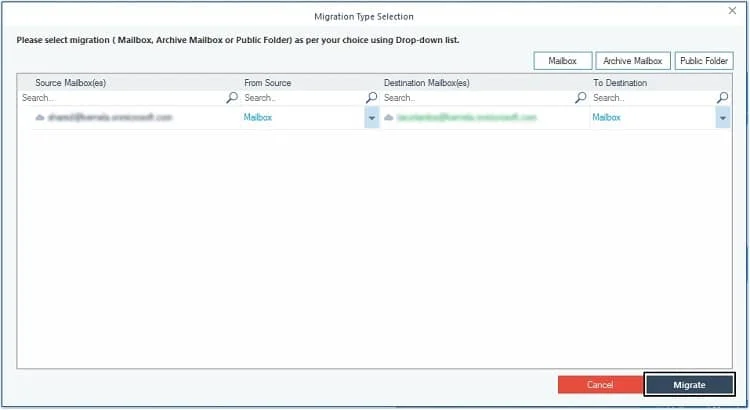
Task: Click the To Destination column header
Action: click(x=620, y=83)
